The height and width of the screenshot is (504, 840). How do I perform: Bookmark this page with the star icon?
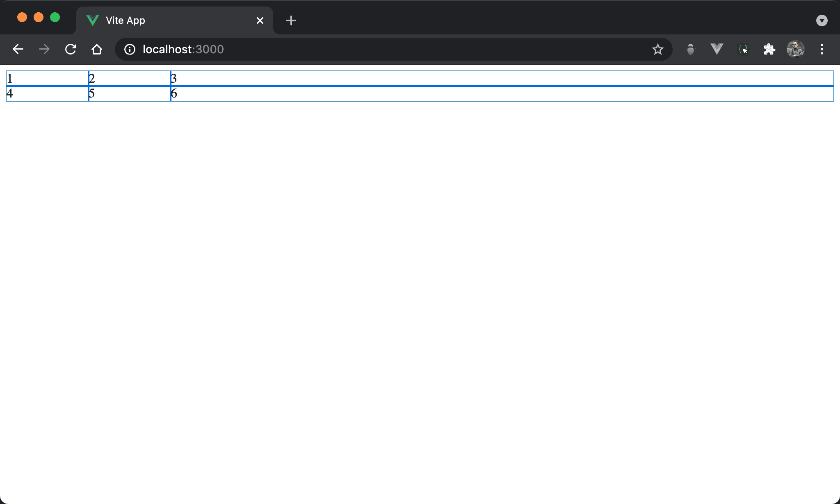pyautogui.click(x=657, y=50)
